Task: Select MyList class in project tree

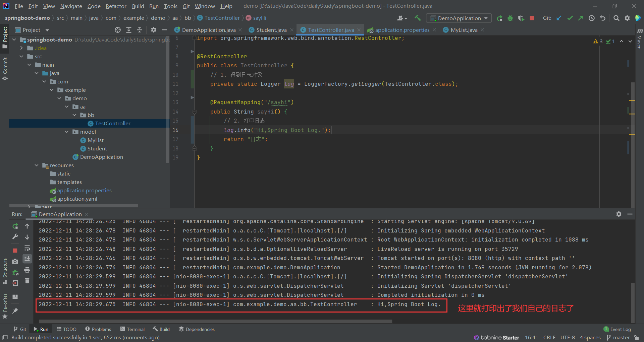Action: (x=95, y=140)
